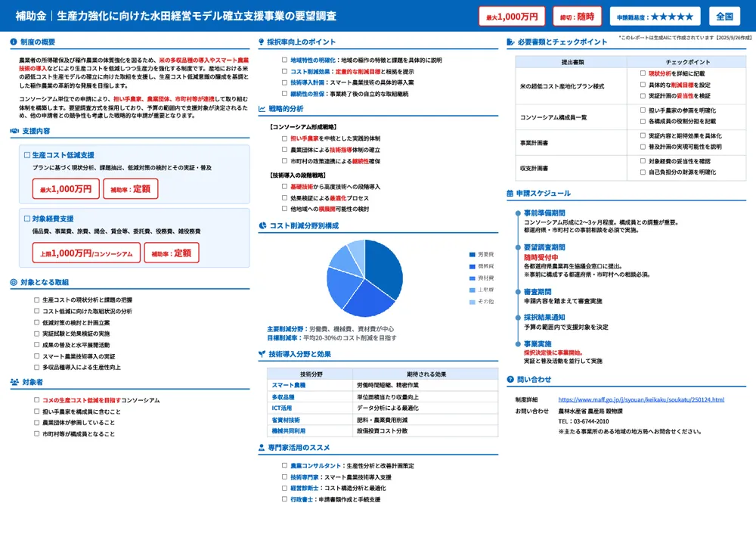Screen dimensions: 756x534
Task: Click the pie-chart icon for コスト削減分野別構成
Action: 262,226
